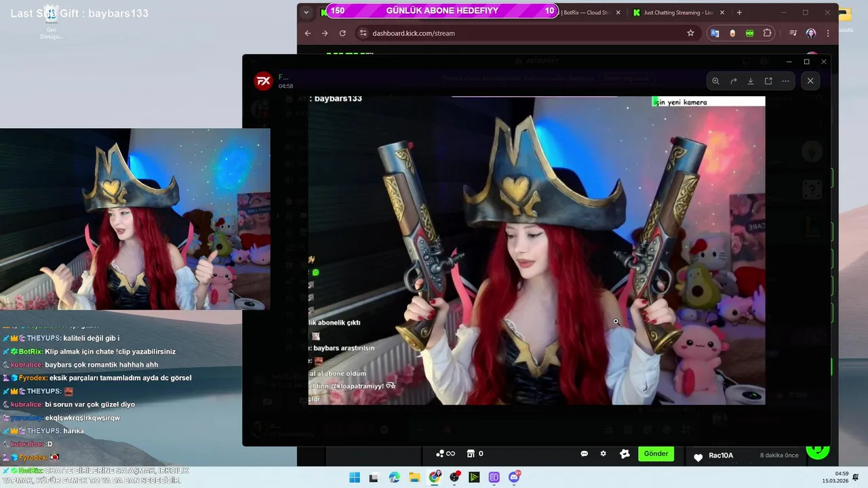Screen dimensions: 868x488
Task: Open the viewer's more options menu
Action: point(785,81)
